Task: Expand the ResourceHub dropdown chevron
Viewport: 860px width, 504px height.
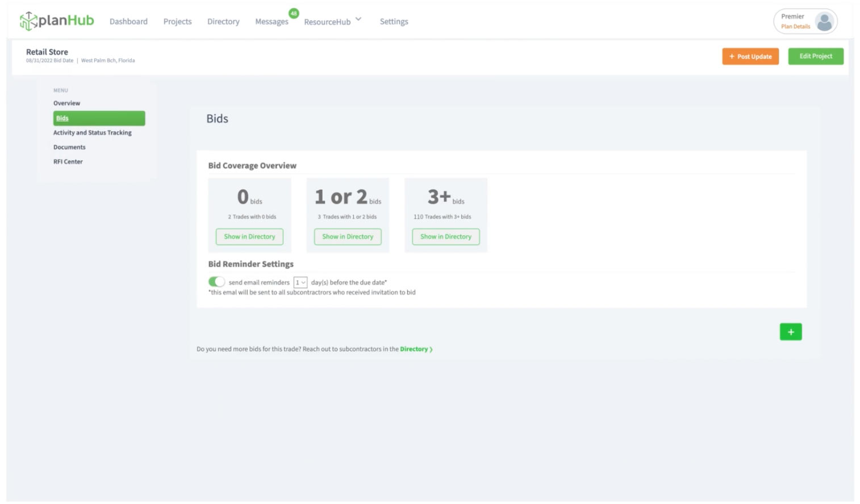Action: (x=357, y=18)
